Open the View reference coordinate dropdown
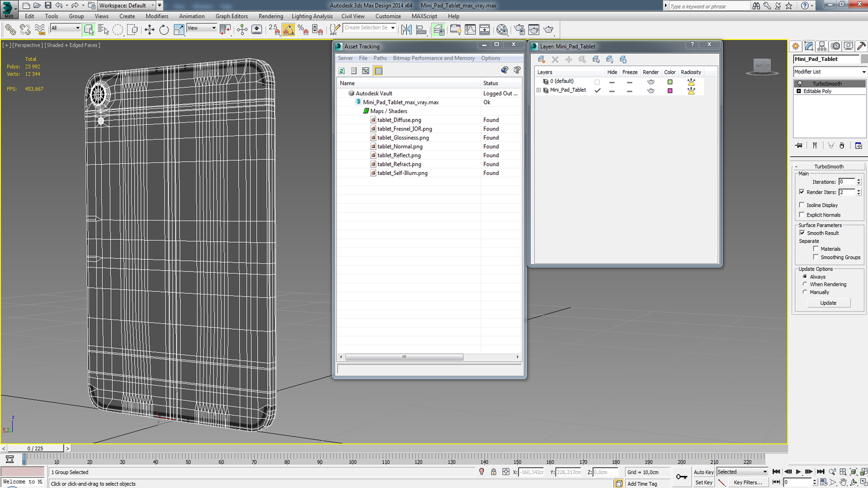This screenshot has width=868, height=488. (x=202, y=28)
